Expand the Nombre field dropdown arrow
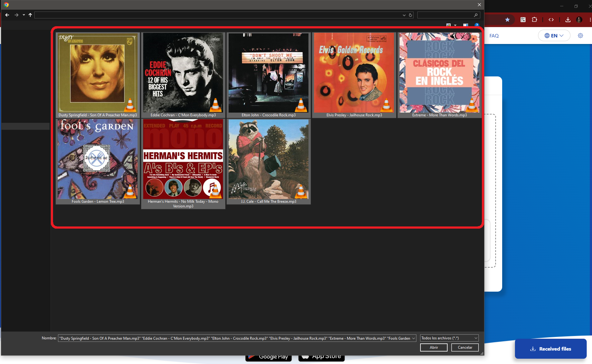Screen dimensions: 592x364 coord(414,338)
